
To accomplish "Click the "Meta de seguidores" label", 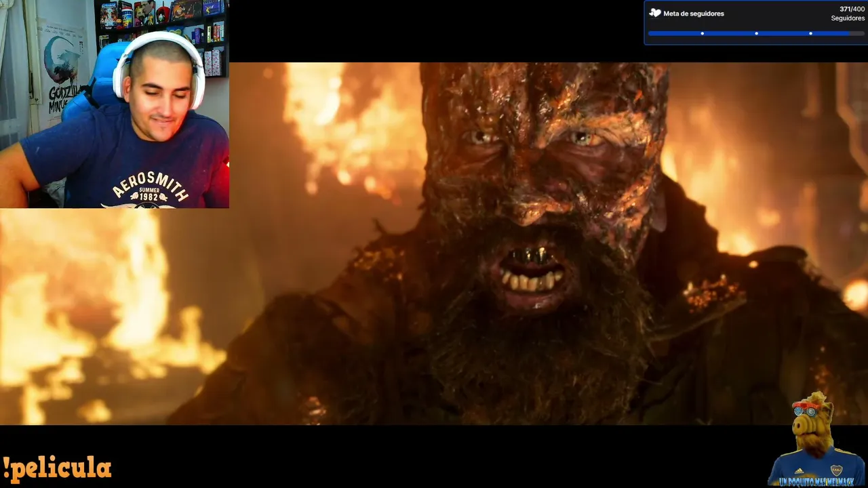I will [x=694, y=14].
